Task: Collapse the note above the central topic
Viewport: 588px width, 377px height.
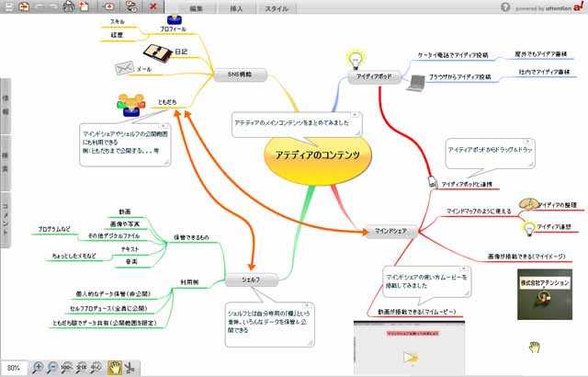Action: coord(354,115)
